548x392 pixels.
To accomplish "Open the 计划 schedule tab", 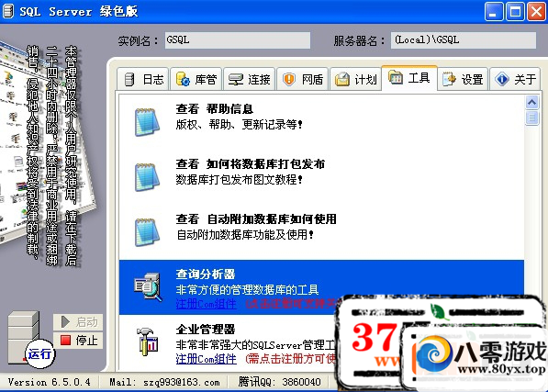I will [355, 79].
